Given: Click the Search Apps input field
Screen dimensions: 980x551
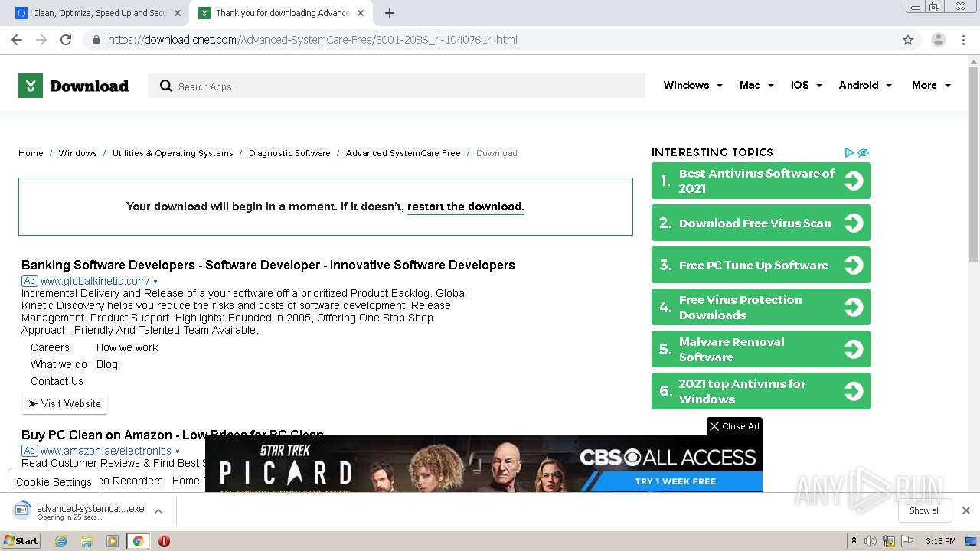Looking at the screenshot, I should [x=397, y=86].
